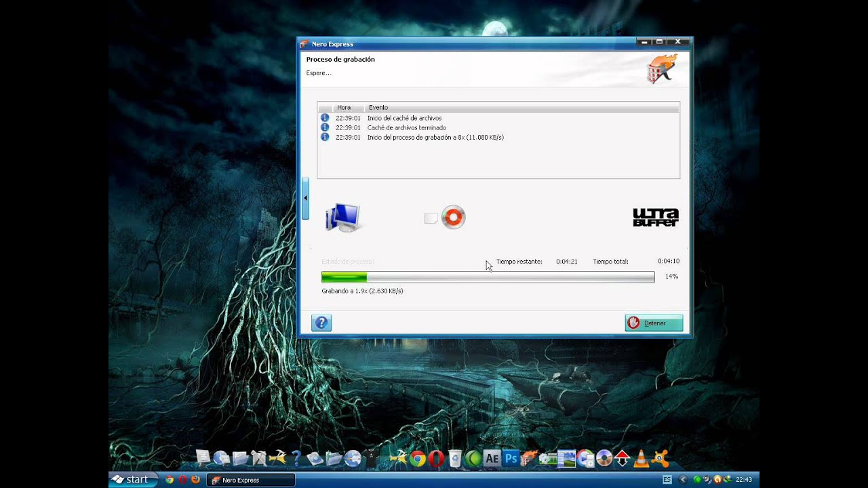This screenshot has width=868, height=488.
Task: Launch Opera from the quick launch bar
Action: tap(182, 480)
